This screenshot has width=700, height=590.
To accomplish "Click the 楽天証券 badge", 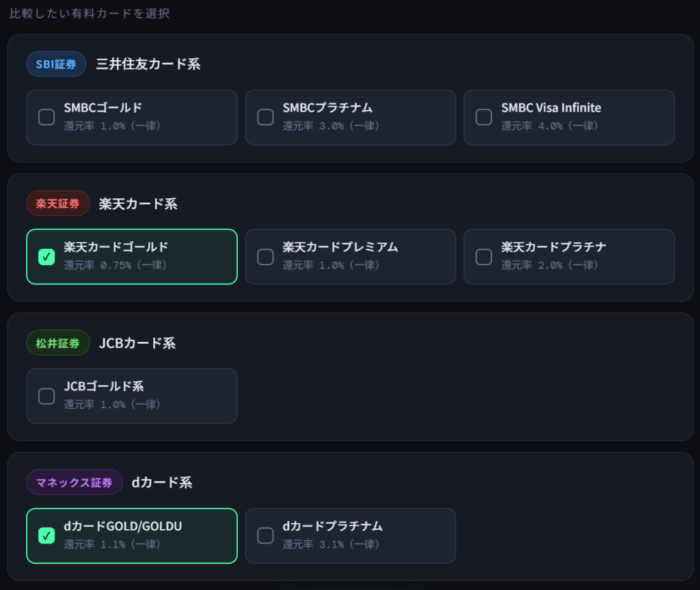I will pyautogui.click(x=58, y=204).
